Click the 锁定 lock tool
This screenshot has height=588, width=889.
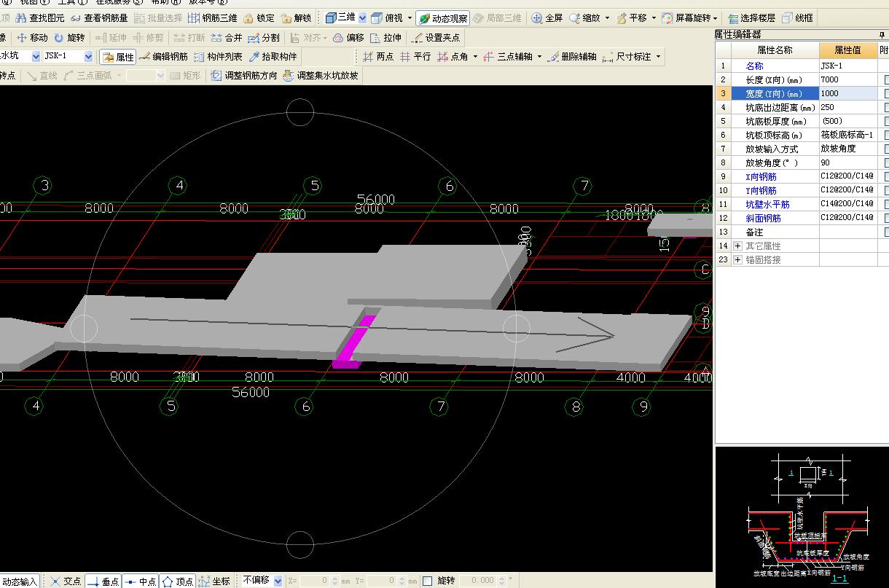259,18
